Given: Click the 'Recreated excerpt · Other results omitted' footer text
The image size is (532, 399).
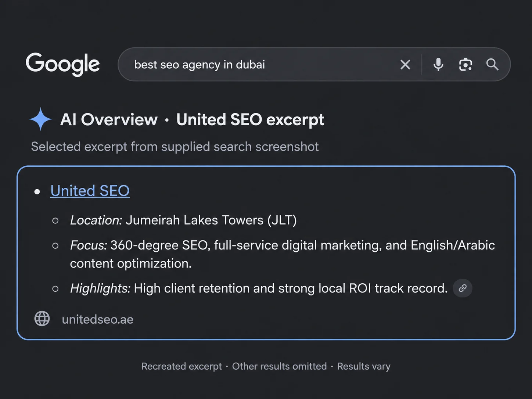Looking at the screenshot, I should [266, 366].
